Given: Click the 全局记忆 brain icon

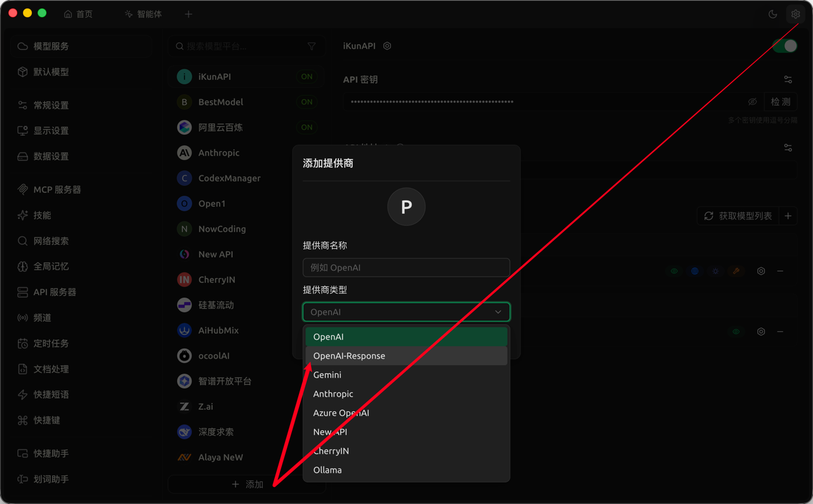Looking at the screenshot, I should (23, 267).
